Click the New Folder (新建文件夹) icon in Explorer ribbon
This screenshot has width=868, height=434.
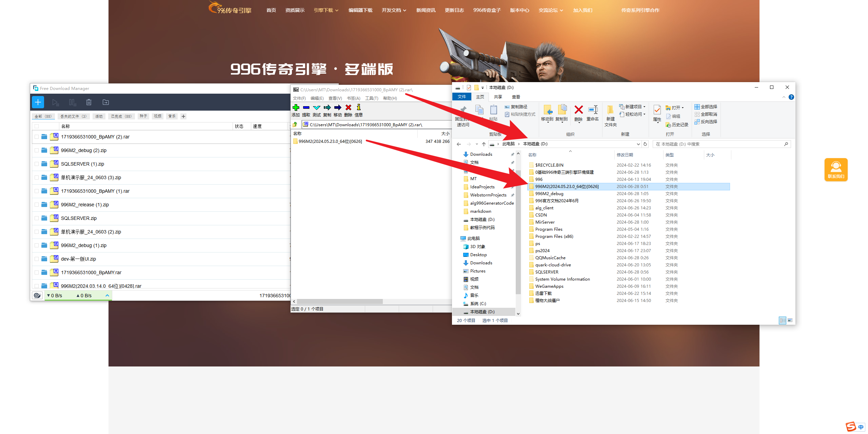[610, 110]
